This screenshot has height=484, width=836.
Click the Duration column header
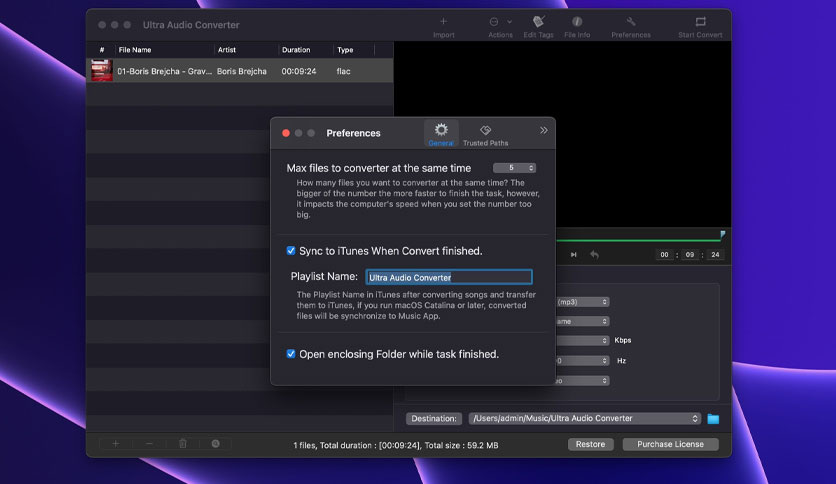point(296,50)
